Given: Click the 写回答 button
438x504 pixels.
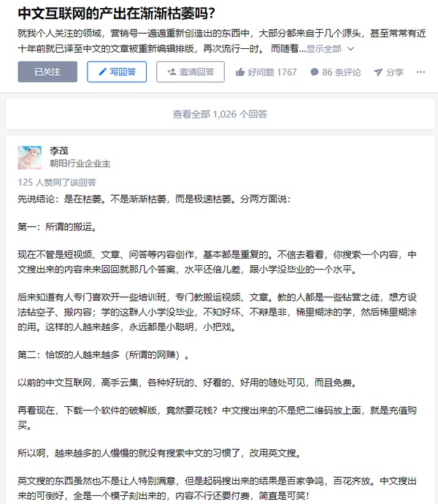Looking at the screenshot, I should click(x=117, y=72).
